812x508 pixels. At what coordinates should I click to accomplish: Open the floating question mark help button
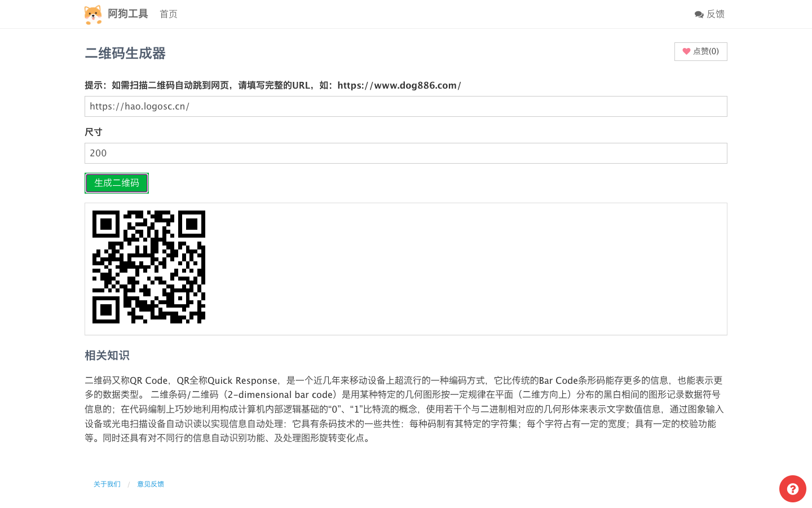click(x=792, y=489)
